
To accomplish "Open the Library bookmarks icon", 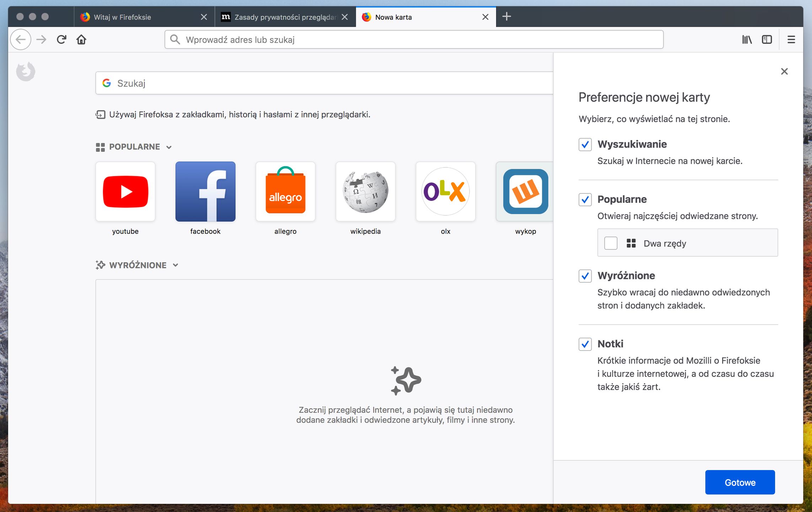I will pyautogui.click(x=747, y=39).
